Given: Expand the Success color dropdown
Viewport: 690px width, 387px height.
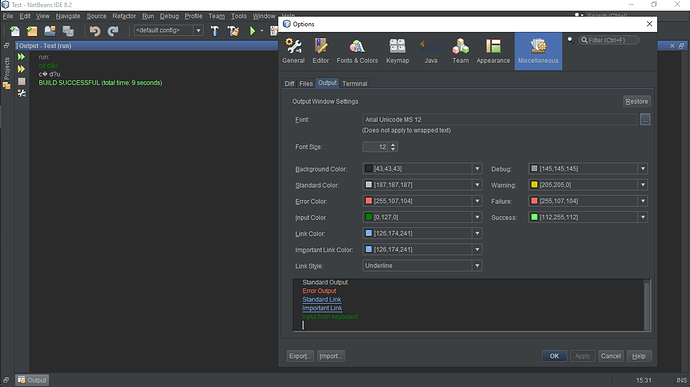Looking at the screenshot, I should 643,217.
